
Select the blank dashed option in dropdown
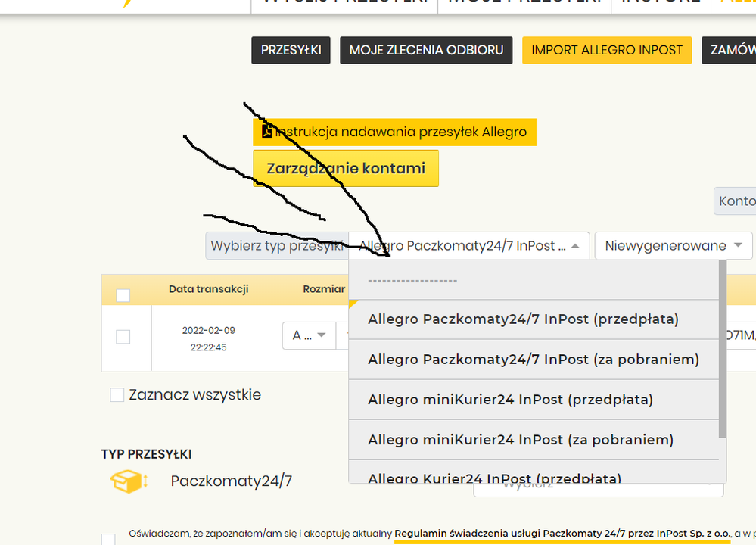click(x=534, y=280)
